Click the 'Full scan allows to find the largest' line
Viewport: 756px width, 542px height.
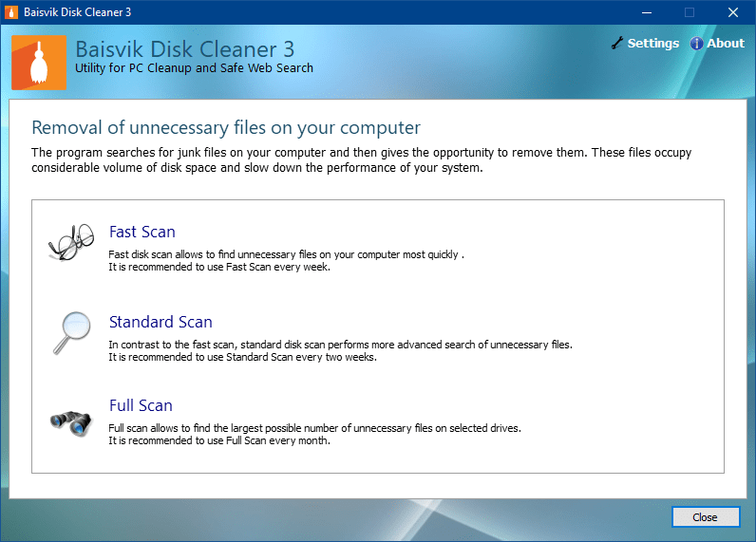314,428
